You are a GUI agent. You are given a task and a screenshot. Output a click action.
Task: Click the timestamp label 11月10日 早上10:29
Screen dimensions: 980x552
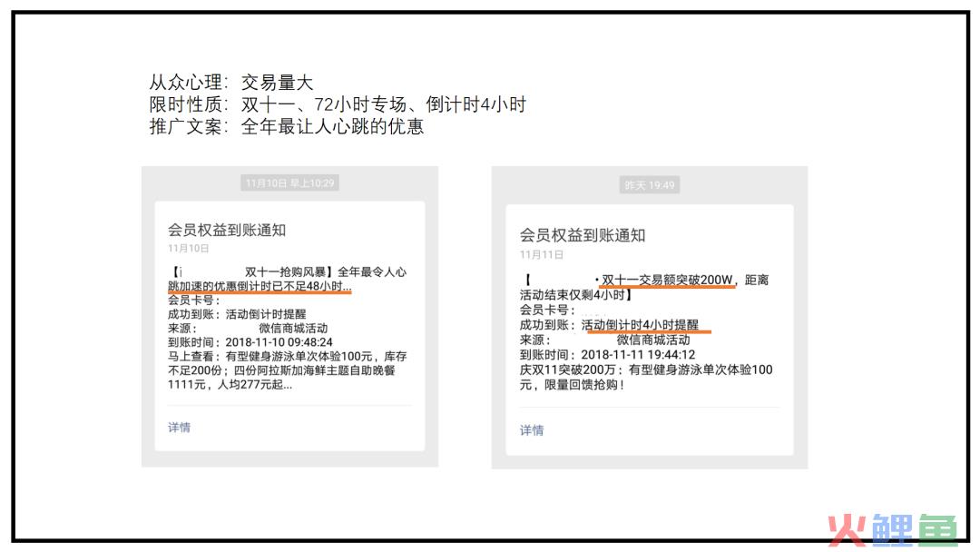(x=289, y=183)
